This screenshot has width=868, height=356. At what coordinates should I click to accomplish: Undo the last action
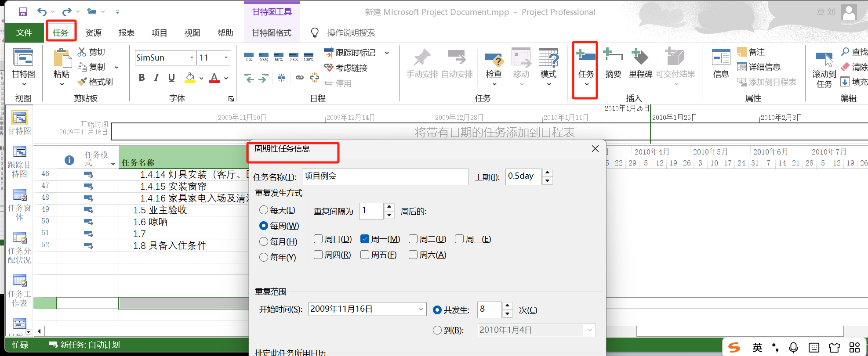click(x=42, y=12)
